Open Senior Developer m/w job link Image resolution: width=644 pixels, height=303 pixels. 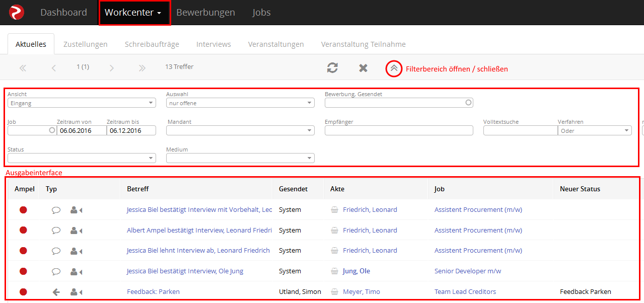[468, 271]
